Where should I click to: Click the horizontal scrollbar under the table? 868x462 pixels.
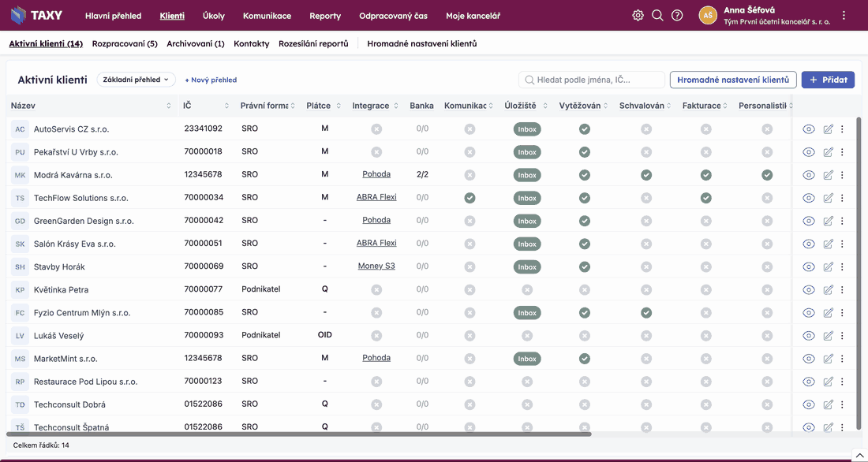[x=299, y=434]
